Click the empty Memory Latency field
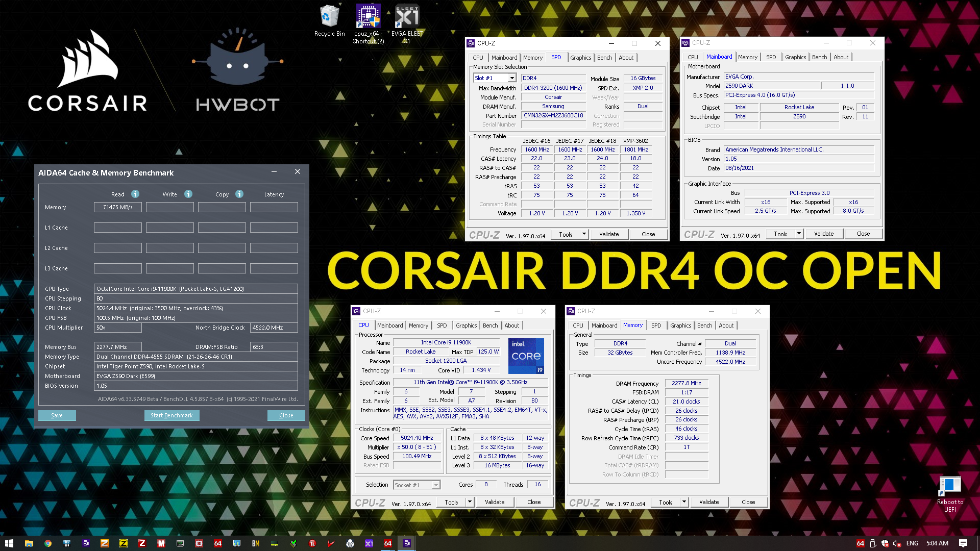Screen dimensions: 980x551 (274, 207)
